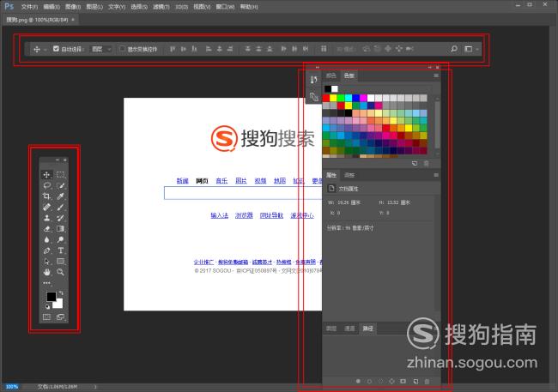This screenshot has width=558, height=392.
Task: Open the 滤镜(T) menu
Action: pos(161,7)
